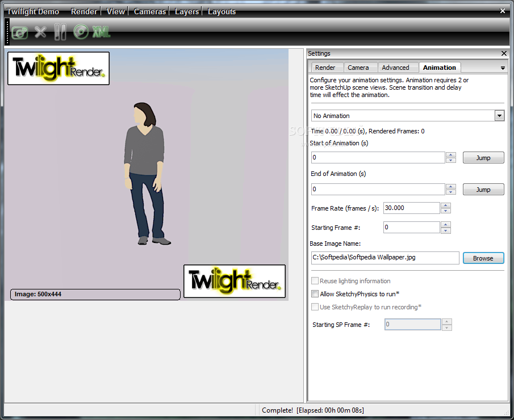Viewport: 514px width, 420px height.
Task: Click the top-left Twilight Render logo
Action: pos(58,68)
